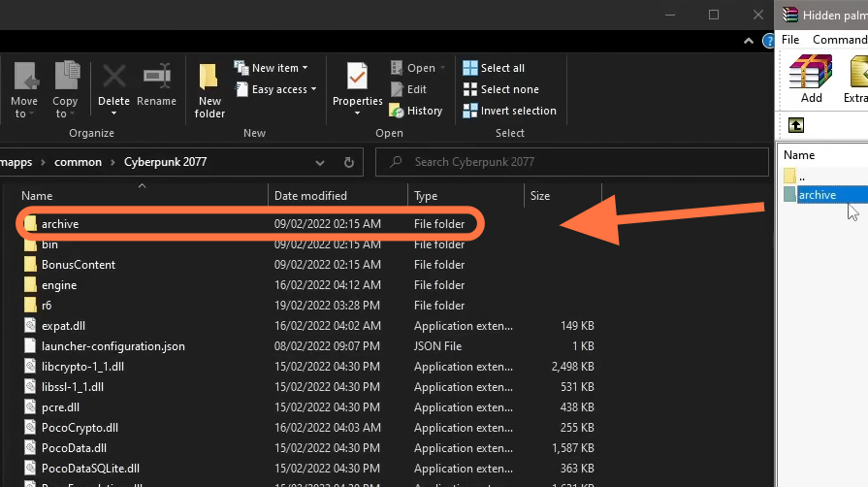
Task: Select the BonusContent folder
Action: [x=307, y=265]
